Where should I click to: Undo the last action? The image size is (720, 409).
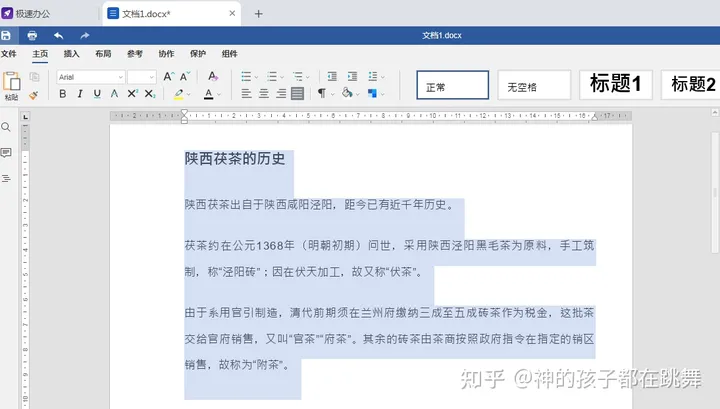tap(58, 35)
